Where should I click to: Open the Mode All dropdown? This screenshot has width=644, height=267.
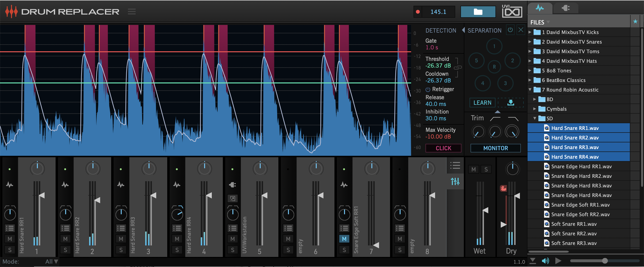[x=52, y=261]
